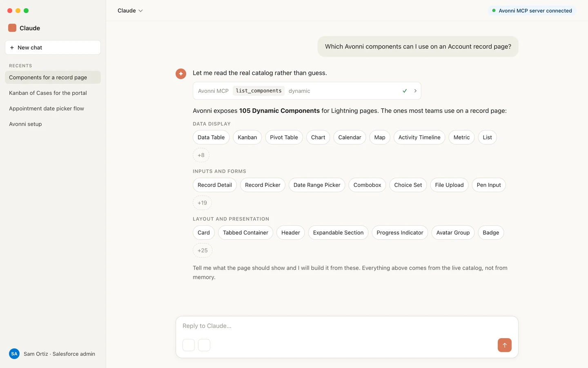Click the DATA DISPLAY section heading
Screen dimensions: 588x368
point(212,124)
